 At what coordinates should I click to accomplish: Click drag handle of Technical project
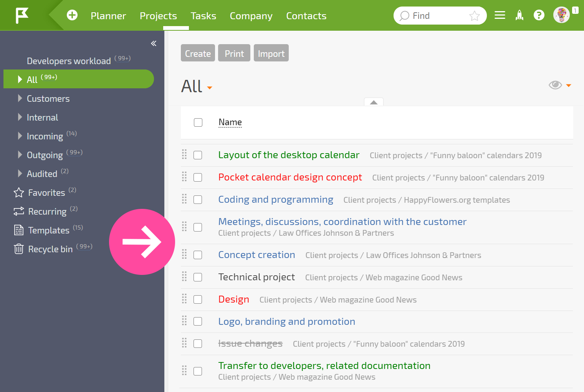184,276
